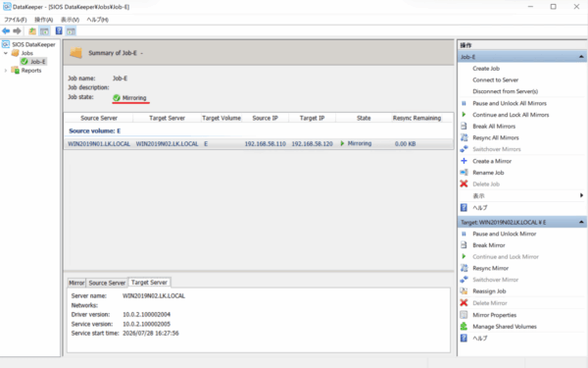Click the Break All Mirrors icon
The width and height of the screenshot is (588, 368).
click(464, 127)
